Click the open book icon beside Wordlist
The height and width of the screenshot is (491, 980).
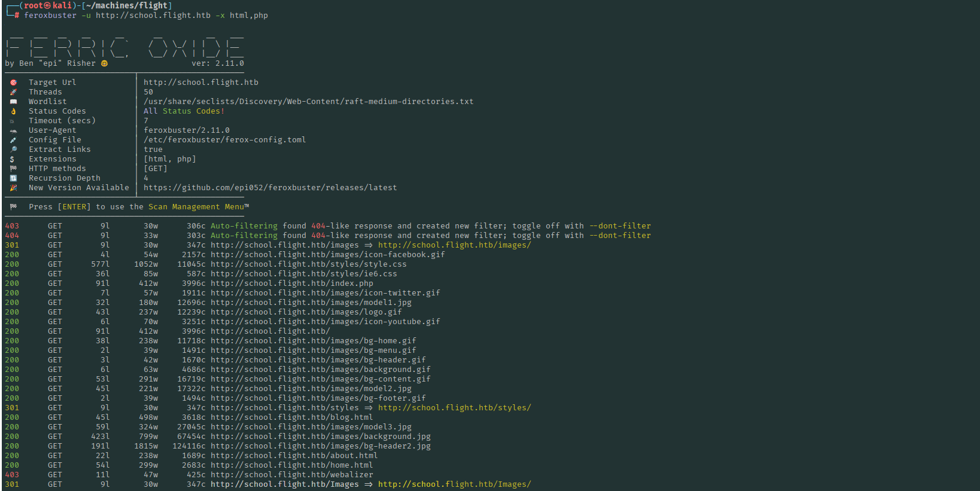(13, 102)
